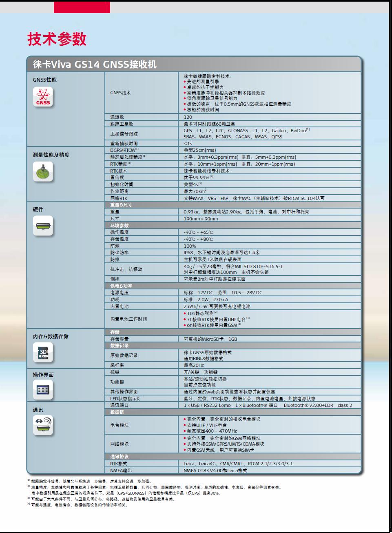Click the 标准:2.0W, 270mA power consumption cell

click(x=270, y=300)
